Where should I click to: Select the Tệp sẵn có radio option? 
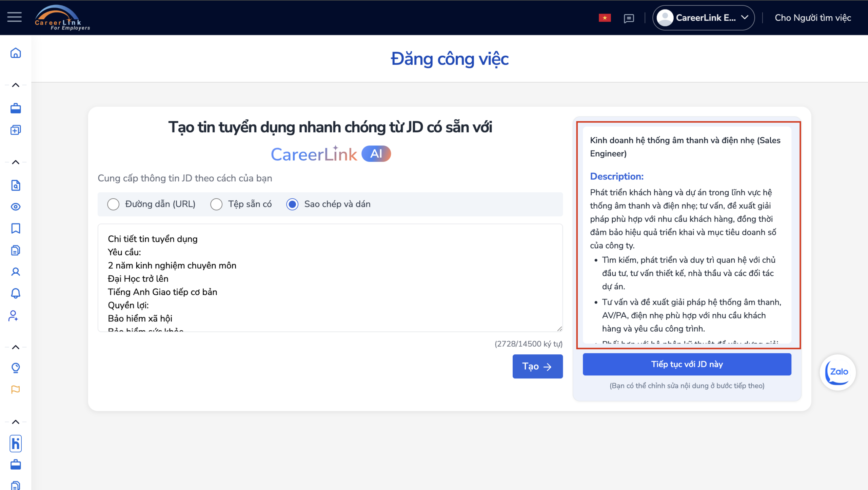[216, 204]
